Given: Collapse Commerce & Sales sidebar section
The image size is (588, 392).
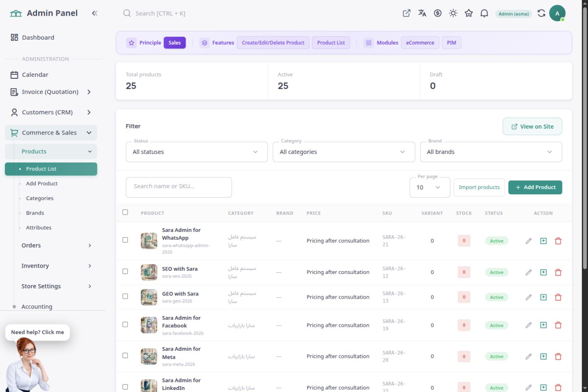Looking at the screenshot, I should click(x=51, y=132).
